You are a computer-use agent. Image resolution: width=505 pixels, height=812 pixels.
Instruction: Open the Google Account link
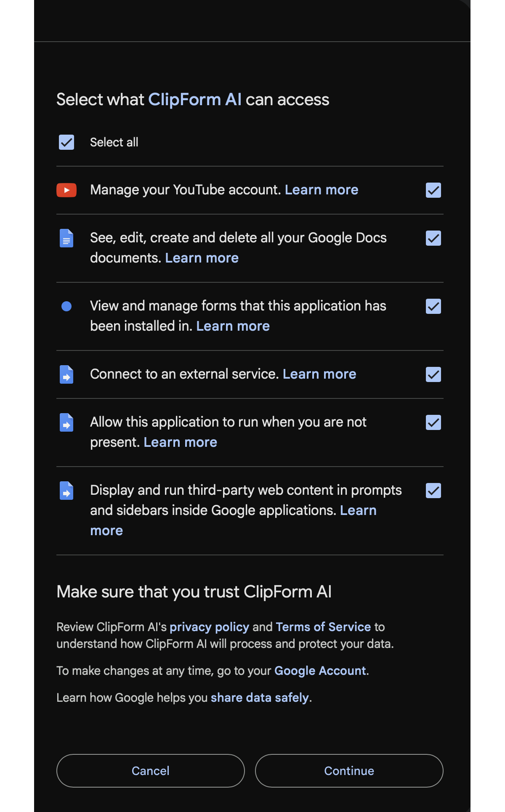[320, 671]
